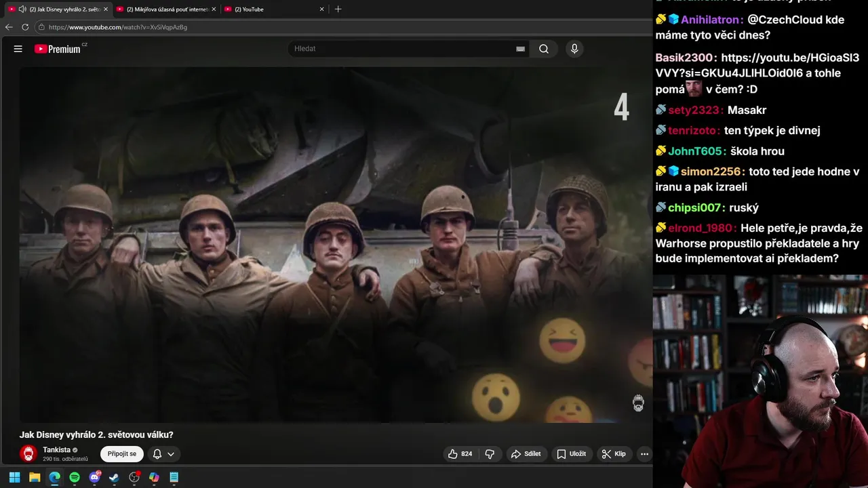Switch to the (2) YouTube tab
The height and width of the screenshot is (488, 868).
(x=274, y=9)
